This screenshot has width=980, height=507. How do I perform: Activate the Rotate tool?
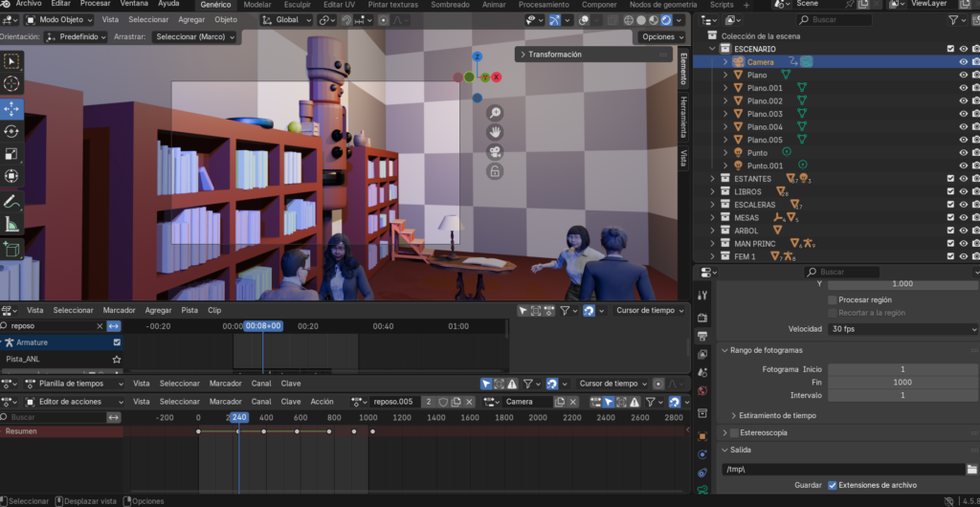[11, 131]
